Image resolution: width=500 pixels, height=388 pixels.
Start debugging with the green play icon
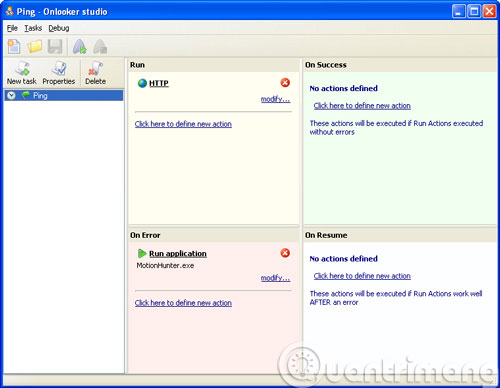[80, 47]
